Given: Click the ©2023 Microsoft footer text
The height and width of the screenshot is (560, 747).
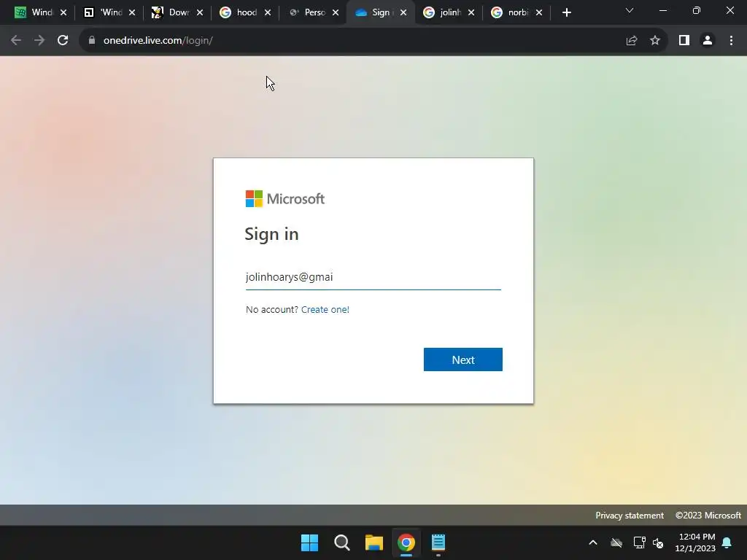Looking at the screenshot, I should 708,516.
